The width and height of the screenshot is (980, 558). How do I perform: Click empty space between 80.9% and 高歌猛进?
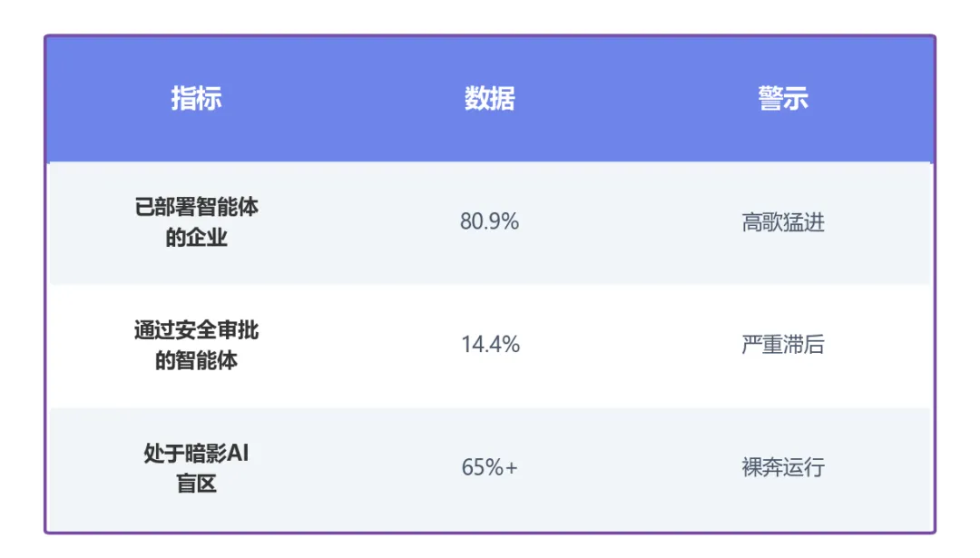tap(635, 221)
